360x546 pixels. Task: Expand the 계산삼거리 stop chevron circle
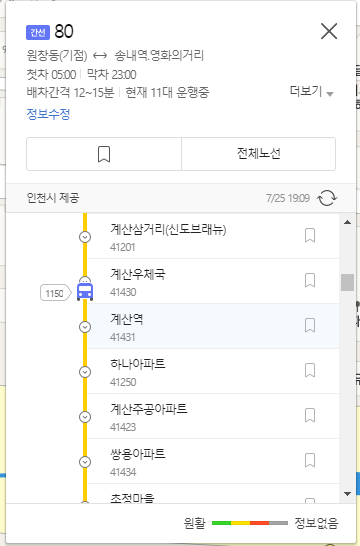[85, 237]
